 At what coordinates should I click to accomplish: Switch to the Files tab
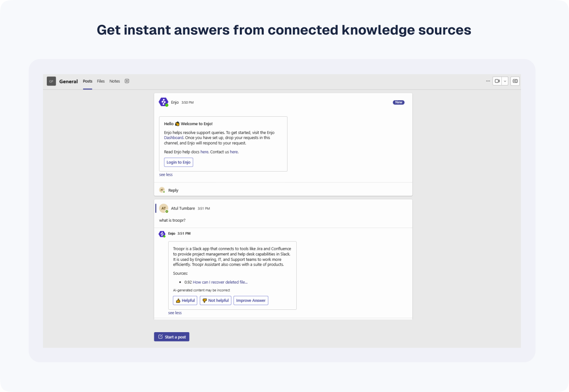[x=101, y=81]
